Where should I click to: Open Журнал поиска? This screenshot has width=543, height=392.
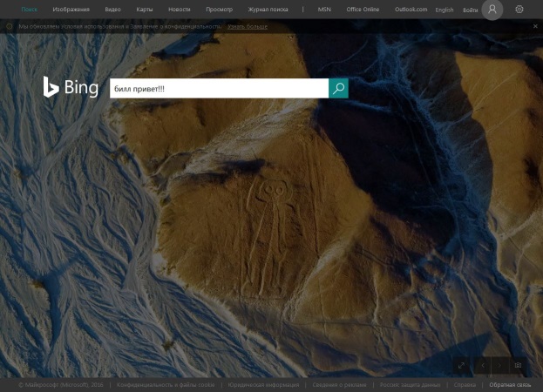click(268, 10)
